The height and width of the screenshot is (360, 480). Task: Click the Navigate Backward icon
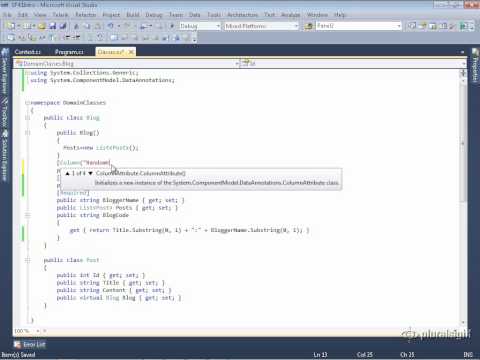tap(144, 26)
